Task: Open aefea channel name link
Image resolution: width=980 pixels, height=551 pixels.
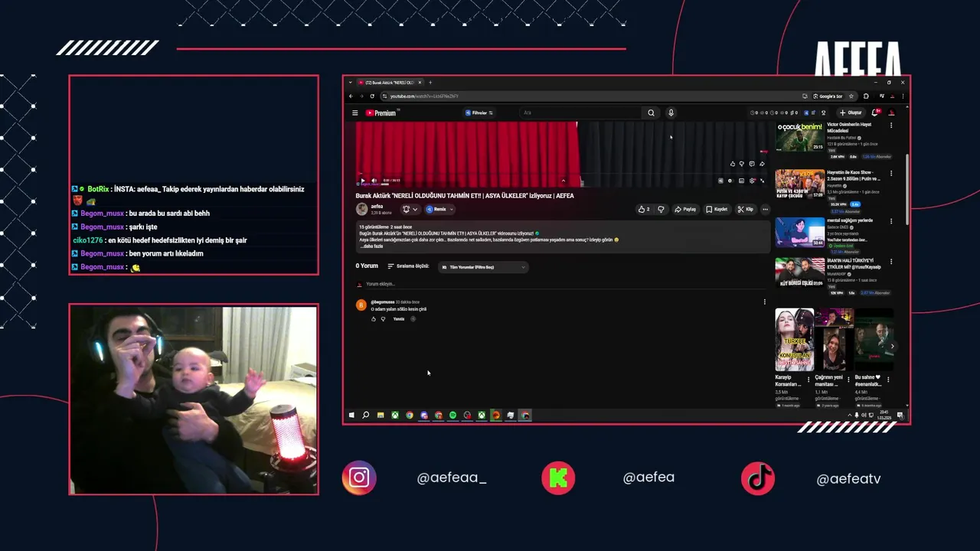Action: tap(377, 206)
